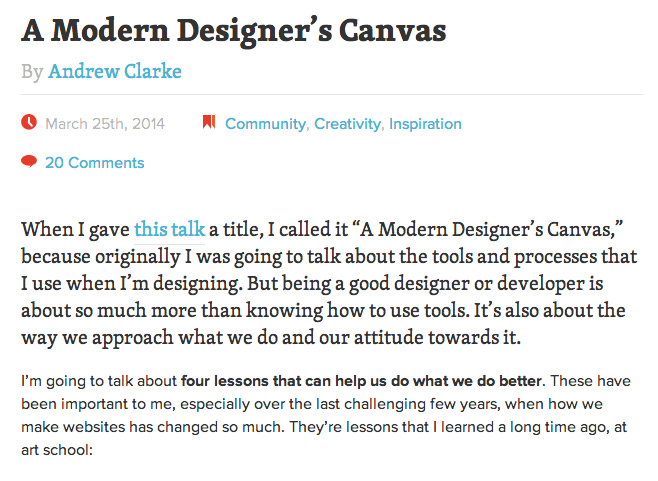Click the red speech bubble comments icon
The height and width of the screenshot is (481, 658).
pyautogui.click(x=29, y=161)
